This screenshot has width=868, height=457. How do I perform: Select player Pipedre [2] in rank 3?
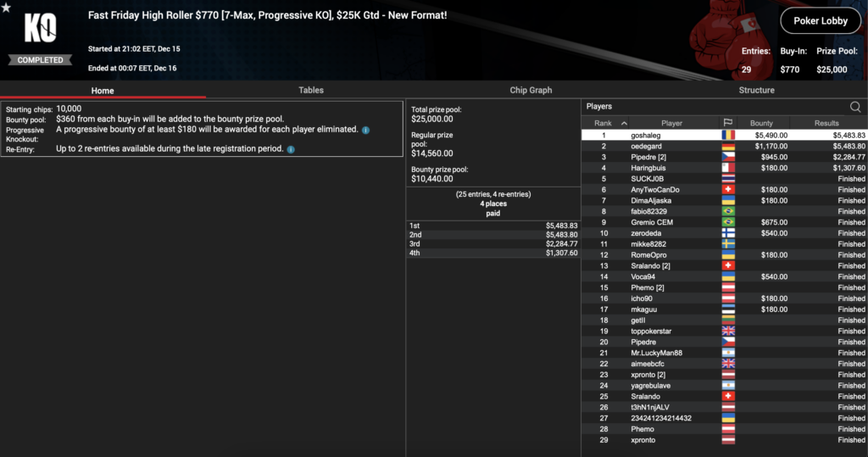click(649, 157)
